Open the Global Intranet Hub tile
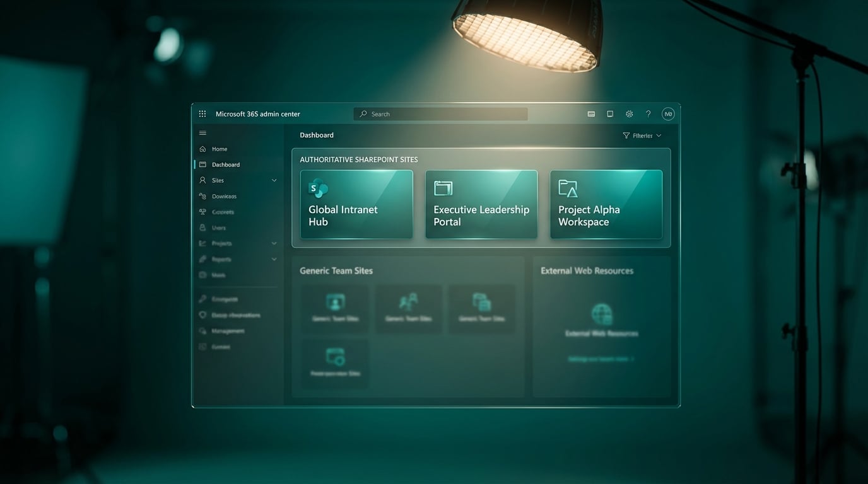868x484 pixels. [x=356, y=205]
